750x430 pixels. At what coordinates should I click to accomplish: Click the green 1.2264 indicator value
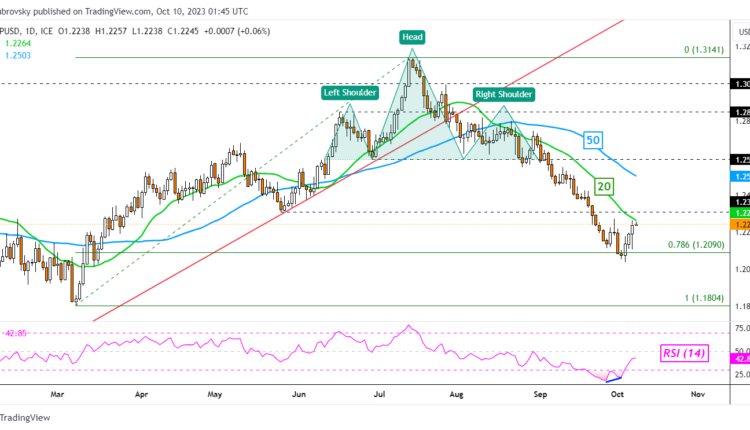18,41
